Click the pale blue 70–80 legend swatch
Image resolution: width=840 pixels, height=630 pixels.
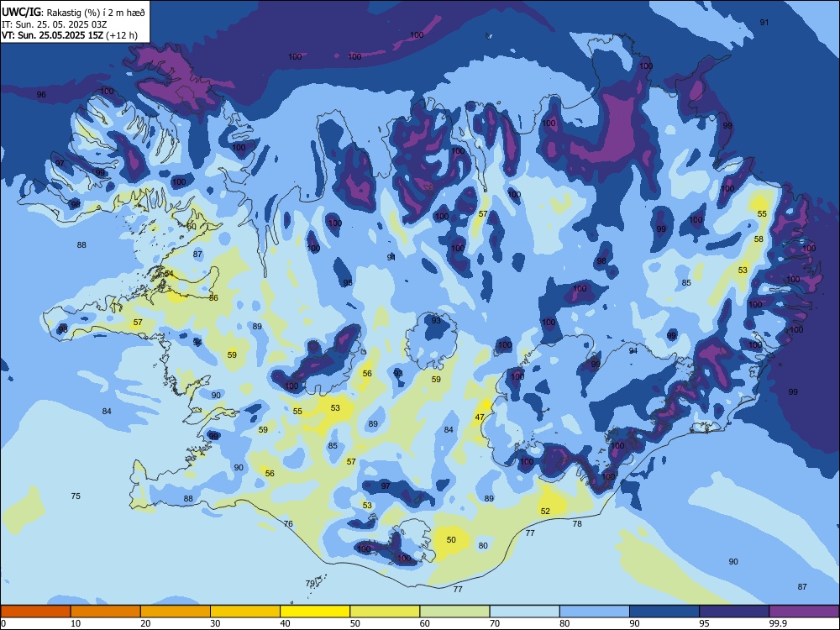click(x=524, y=612)
